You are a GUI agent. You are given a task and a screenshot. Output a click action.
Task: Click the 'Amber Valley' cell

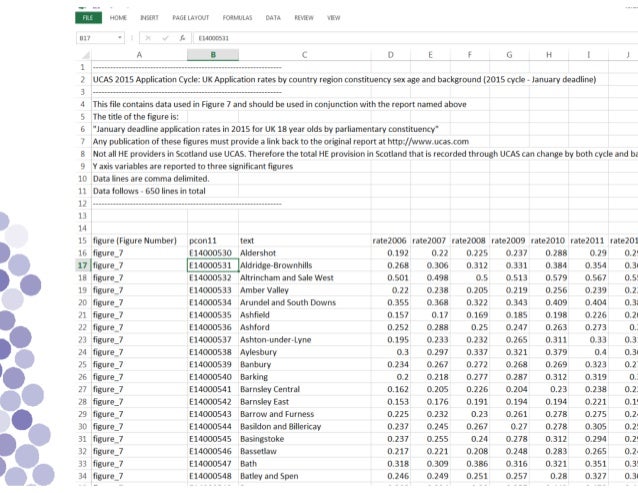click(304, 290)
